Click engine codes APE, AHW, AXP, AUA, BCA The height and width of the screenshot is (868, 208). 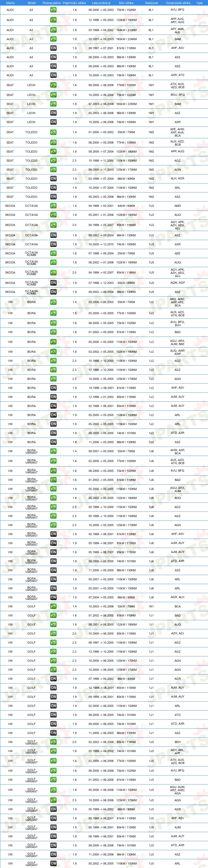tap(178, 132)
